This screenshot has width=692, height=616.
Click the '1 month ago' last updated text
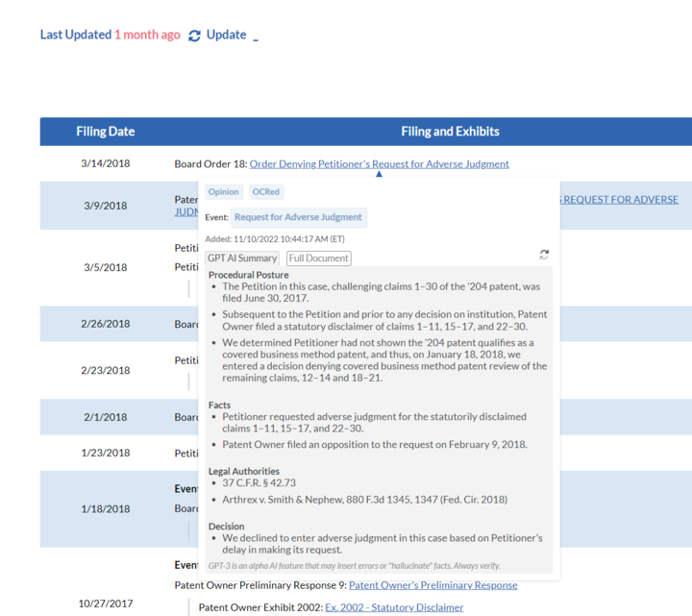point(147,35)
